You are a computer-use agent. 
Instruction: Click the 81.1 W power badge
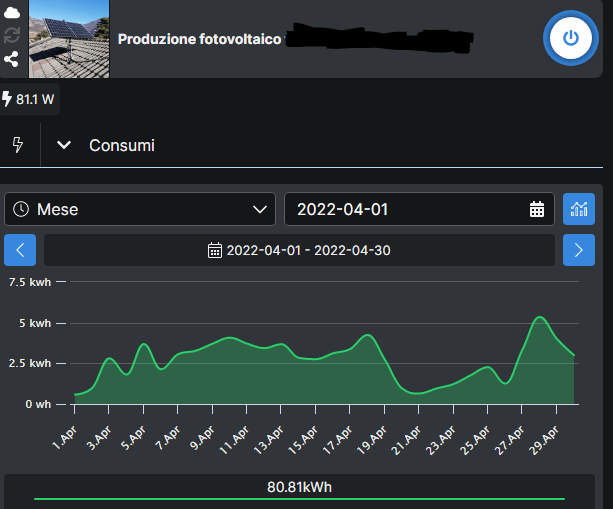[28, 100]
